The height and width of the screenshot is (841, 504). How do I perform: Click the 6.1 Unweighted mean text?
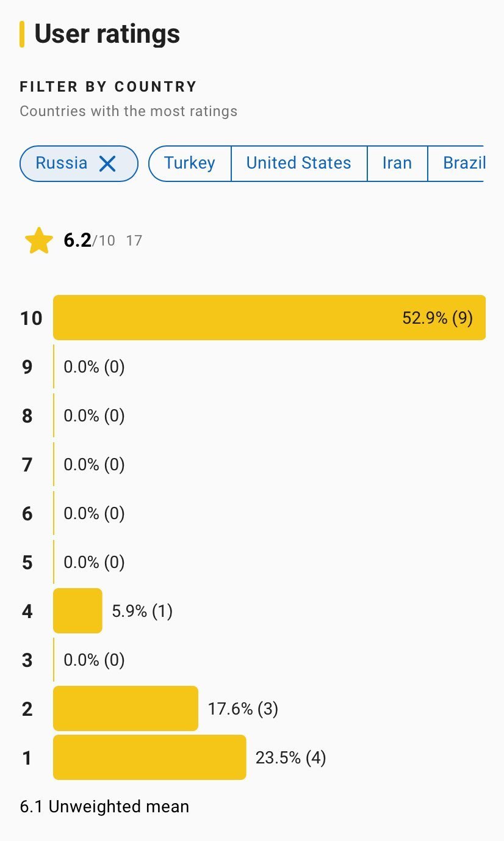coord(104,806)
